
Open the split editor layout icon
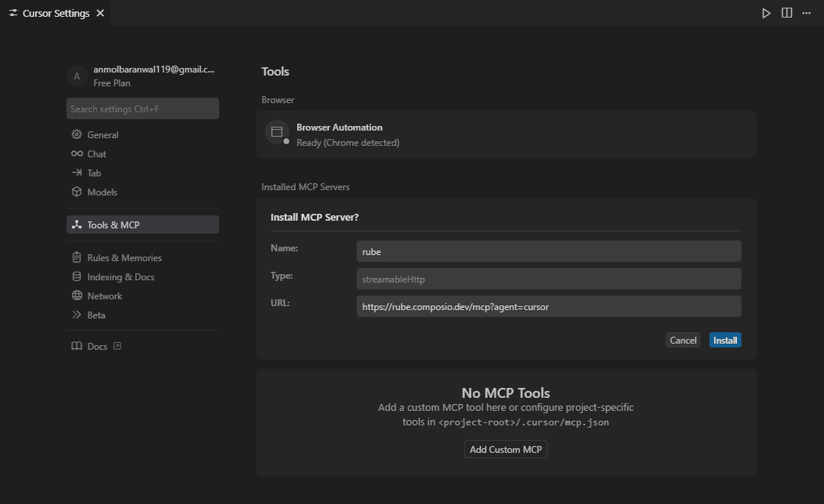click(x=786, y=13)
